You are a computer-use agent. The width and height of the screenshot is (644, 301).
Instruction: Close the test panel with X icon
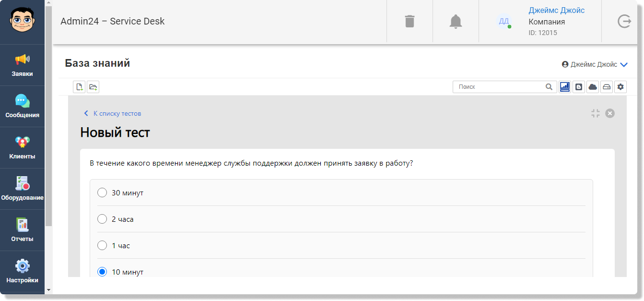610,113
